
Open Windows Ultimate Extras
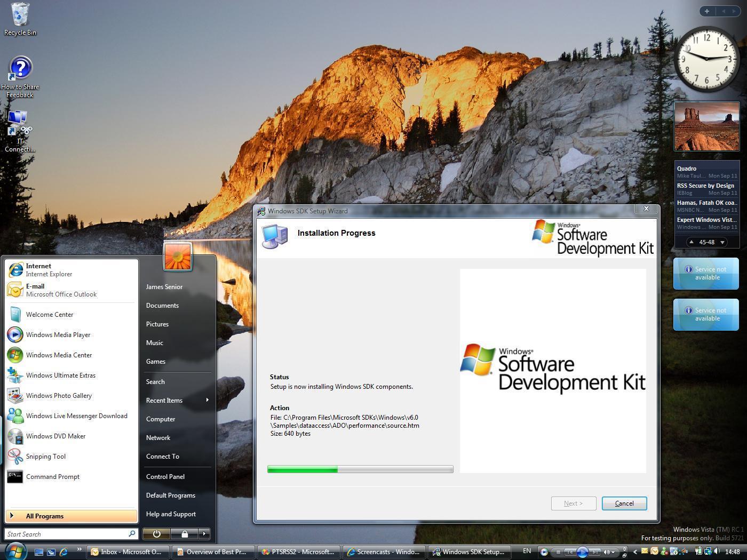[x=71, y=375]
